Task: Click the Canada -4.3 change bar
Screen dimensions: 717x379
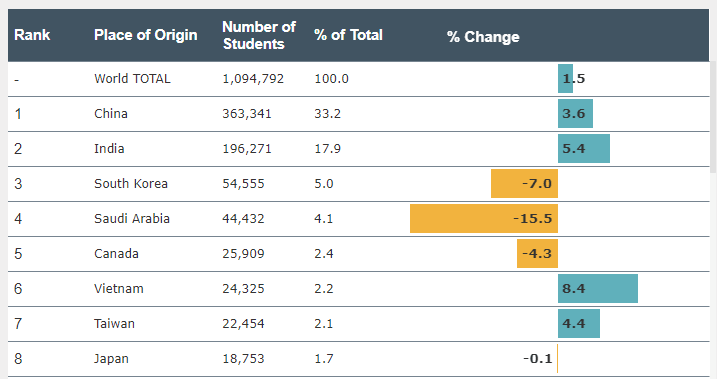Action: pyautogui.click(x=537, y=254)
